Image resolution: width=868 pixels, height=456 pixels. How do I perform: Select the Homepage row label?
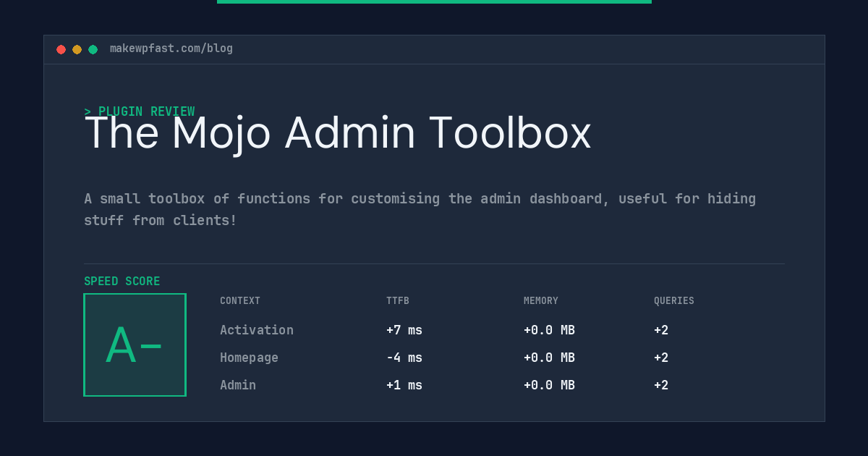click(249, 358)
